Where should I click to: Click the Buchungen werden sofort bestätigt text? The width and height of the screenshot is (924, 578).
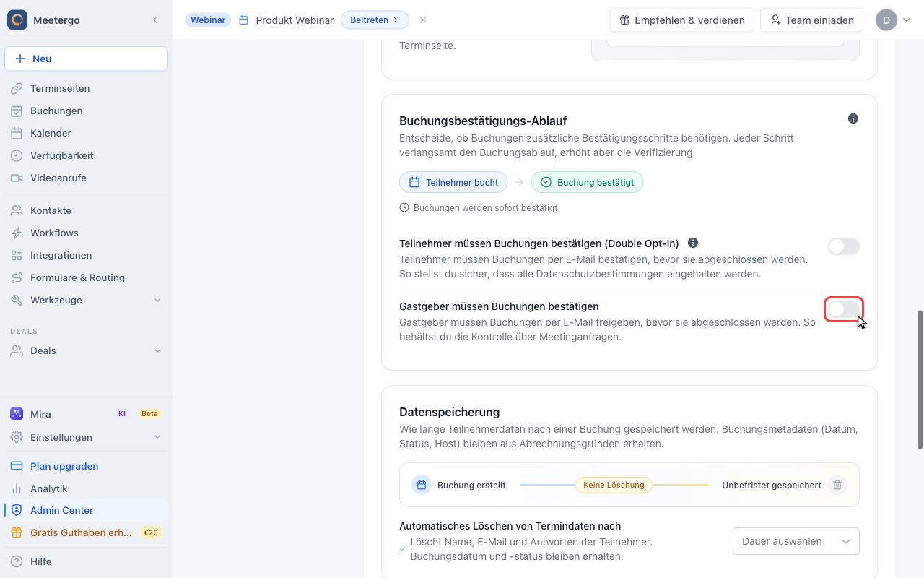click(487, 207)
